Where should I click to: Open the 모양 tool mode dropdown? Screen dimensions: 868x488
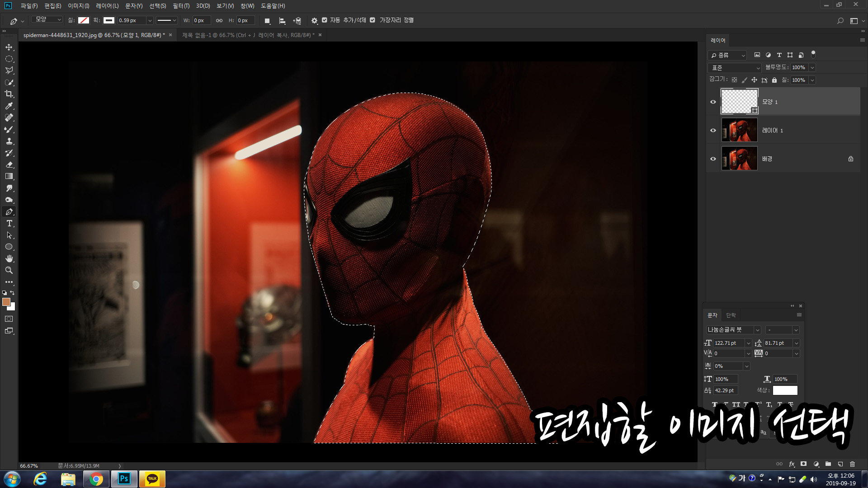pyautogui.click(x=47, y=20)
